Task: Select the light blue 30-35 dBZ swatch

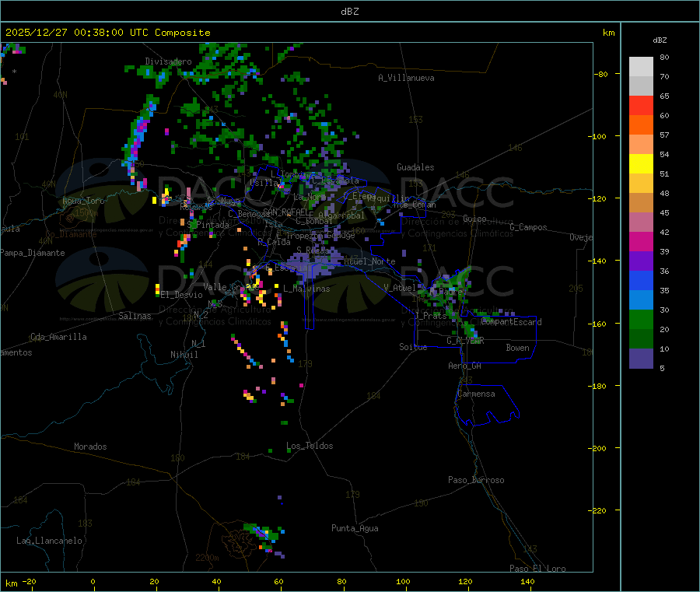Action: (641, 300)
